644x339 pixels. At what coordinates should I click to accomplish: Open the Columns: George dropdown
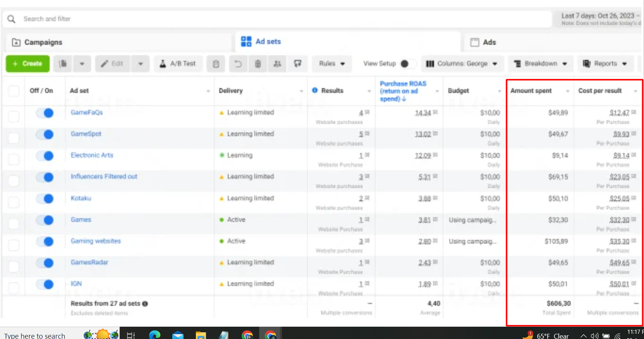point(462,64)
